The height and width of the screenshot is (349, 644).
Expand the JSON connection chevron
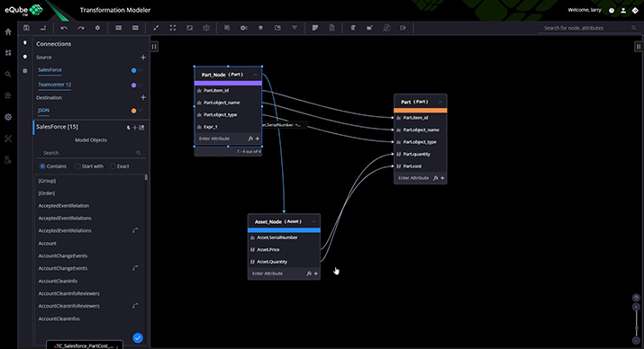click(141, 111)
